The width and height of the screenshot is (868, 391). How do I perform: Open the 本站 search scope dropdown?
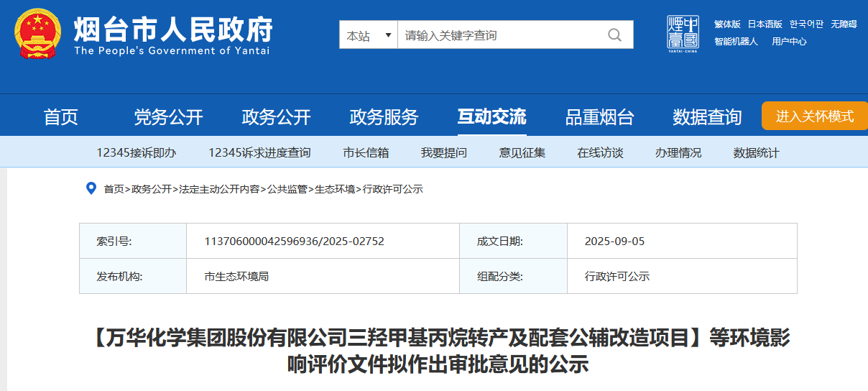click(x=369, y=34)
